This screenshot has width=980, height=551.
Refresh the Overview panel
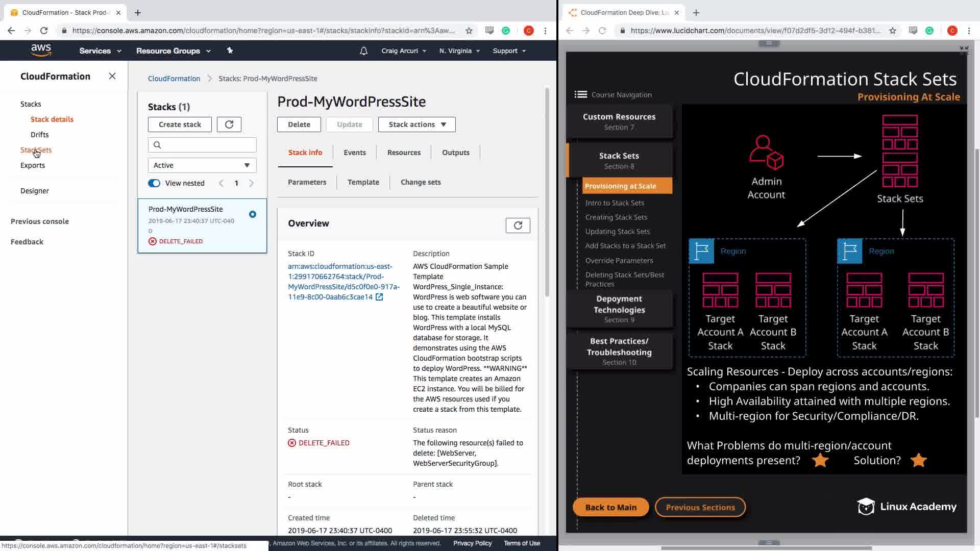pos(518,226)
